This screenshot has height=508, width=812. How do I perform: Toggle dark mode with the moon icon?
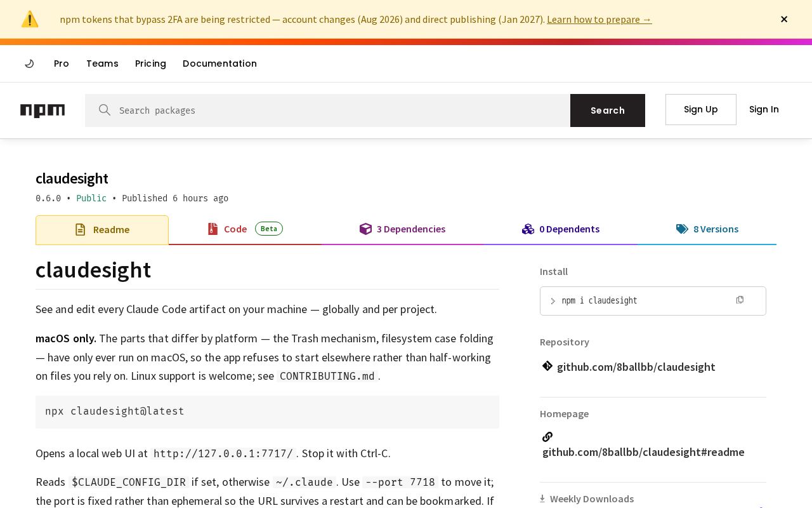(29, 63)
